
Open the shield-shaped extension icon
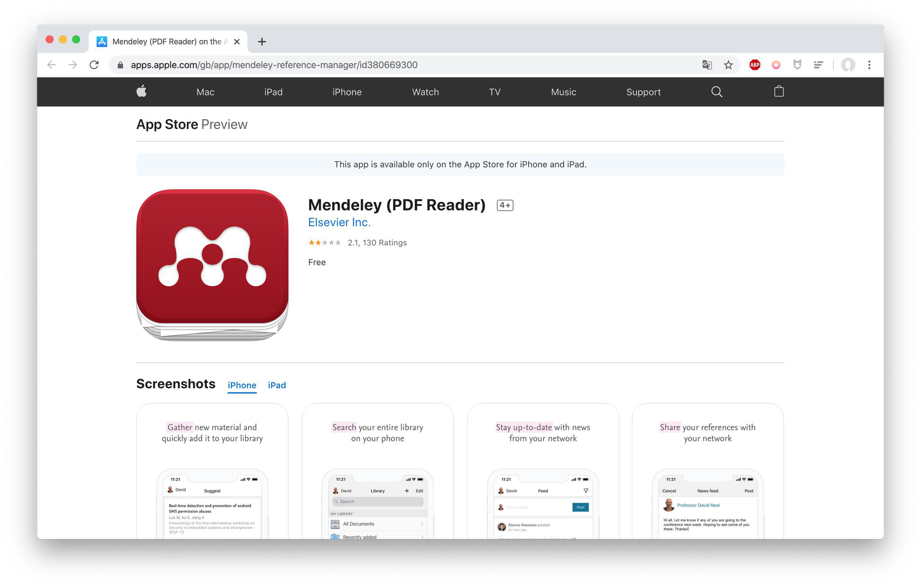(797, 65)
